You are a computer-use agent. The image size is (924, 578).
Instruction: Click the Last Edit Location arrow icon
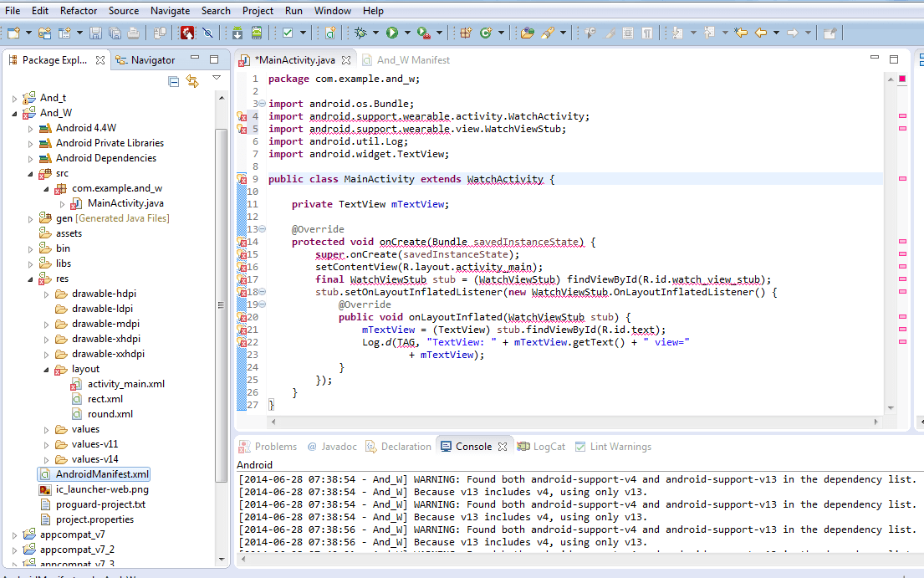coord(740,33)
